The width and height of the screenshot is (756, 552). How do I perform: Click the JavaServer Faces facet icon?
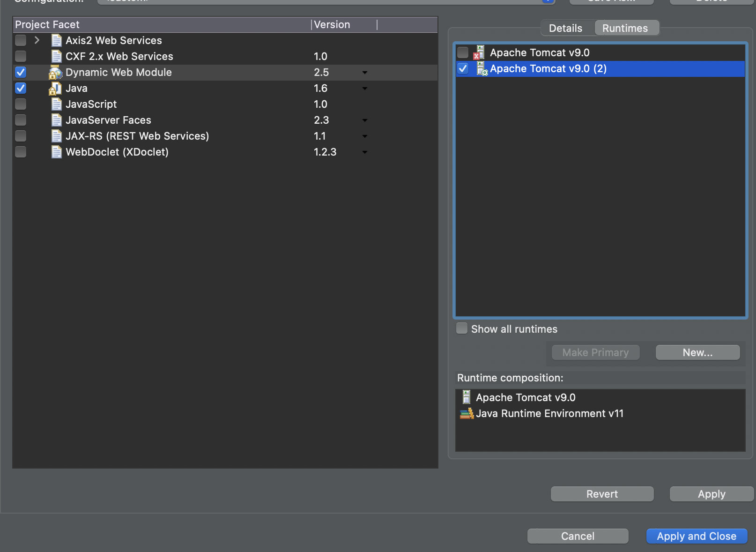coord(56,120)
